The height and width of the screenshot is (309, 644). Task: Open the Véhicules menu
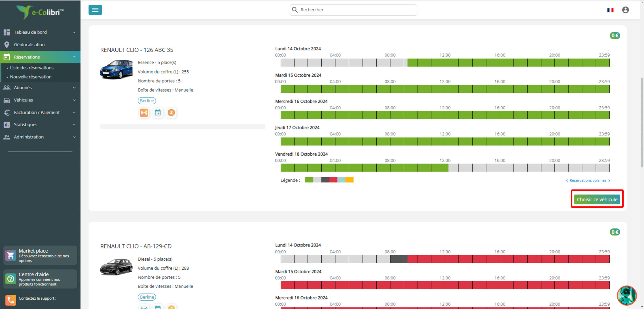pos(40,100)
